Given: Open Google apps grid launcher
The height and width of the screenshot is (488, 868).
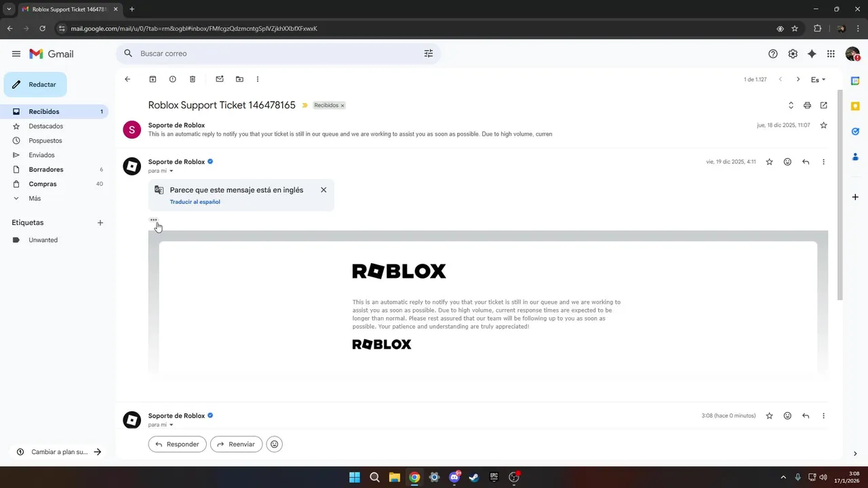Looking at the screenshot, I should click(x=831, y=54).
